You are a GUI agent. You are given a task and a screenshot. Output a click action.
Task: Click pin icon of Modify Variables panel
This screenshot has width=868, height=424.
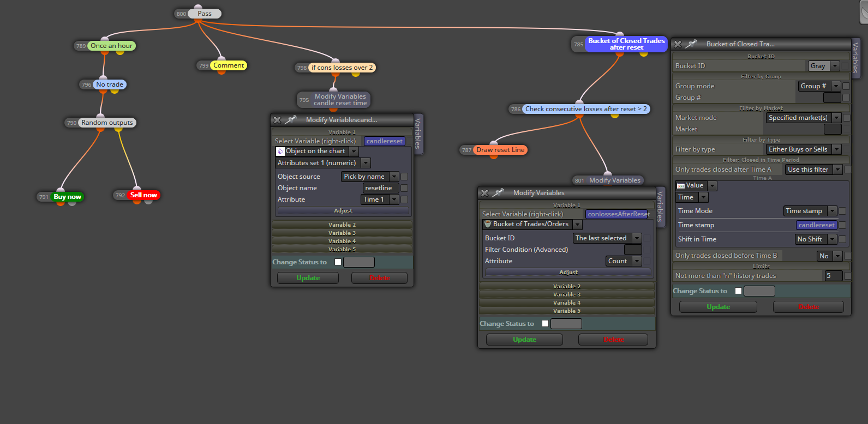(x=498, y=192)
